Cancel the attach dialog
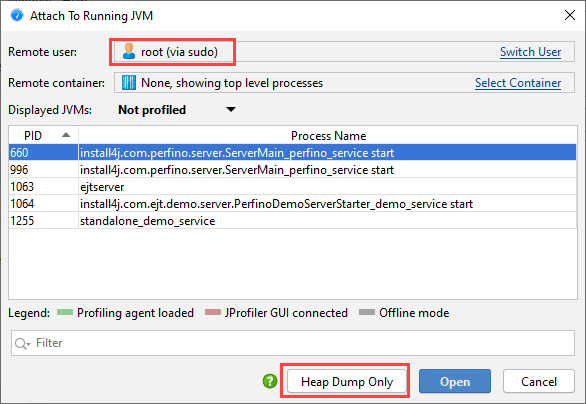Screen dimensions: 586x404 click(x=539, y=381)
